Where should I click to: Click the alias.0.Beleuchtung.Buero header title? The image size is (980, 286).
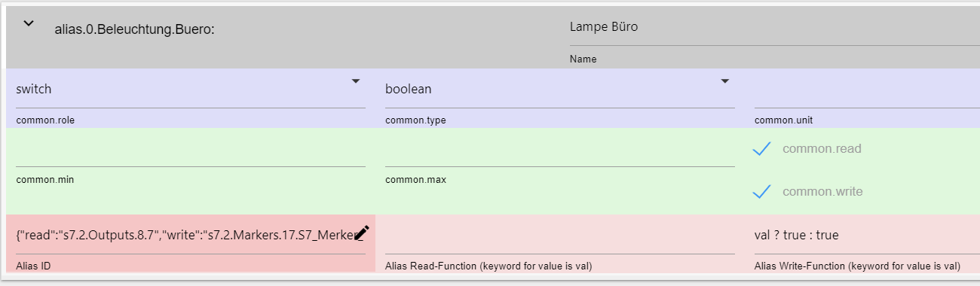click(134, 30)
